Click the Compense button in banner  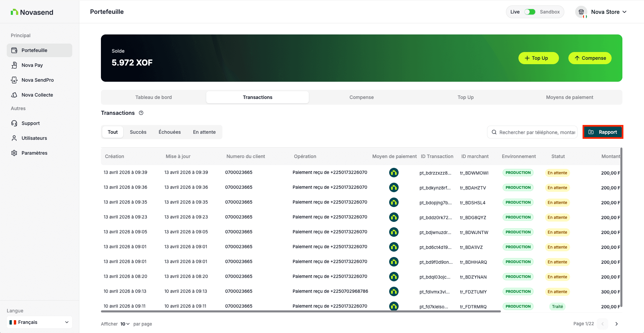coord(590,58)
